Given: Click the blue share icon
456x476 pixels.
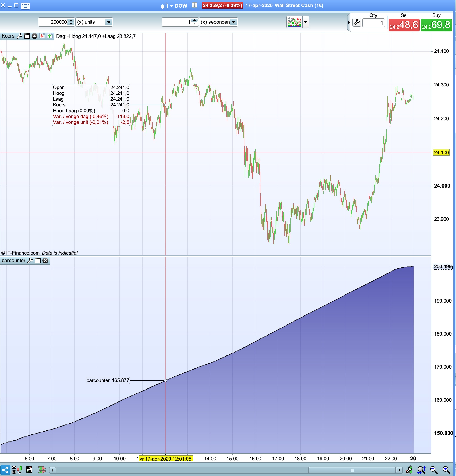Looking at the screenshot, I should pos(5,470).
